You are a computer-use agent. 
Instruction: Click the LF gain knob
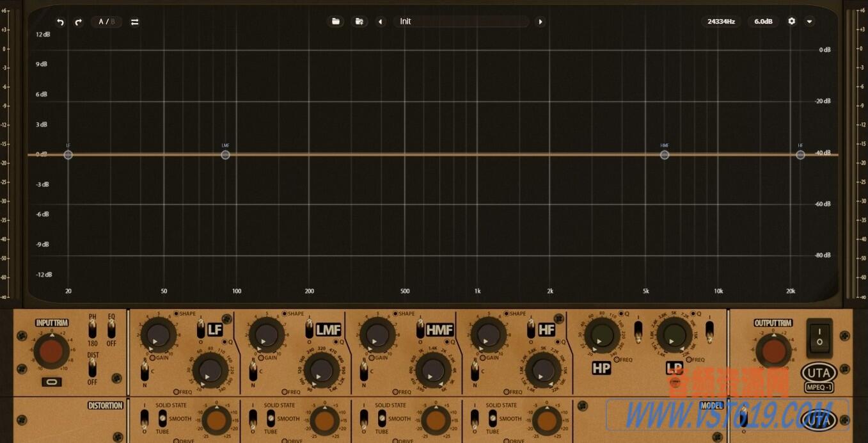(x=157, y=335)
